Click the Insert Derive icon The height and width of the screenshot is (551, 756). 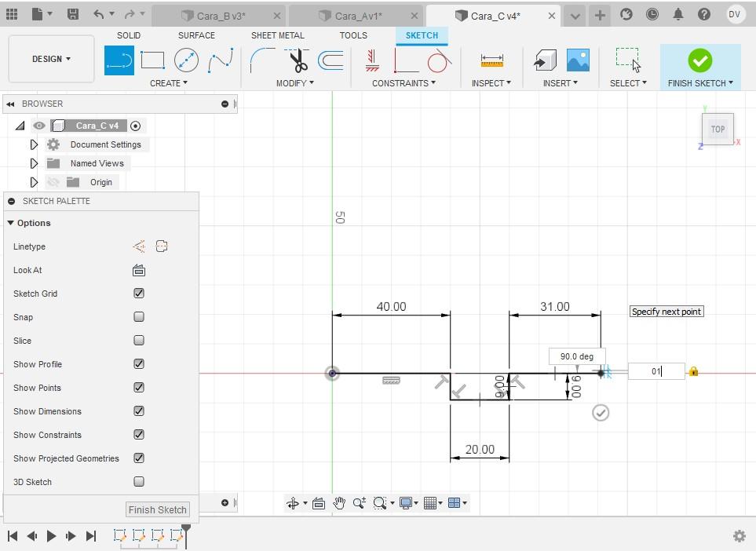(546, 60)
